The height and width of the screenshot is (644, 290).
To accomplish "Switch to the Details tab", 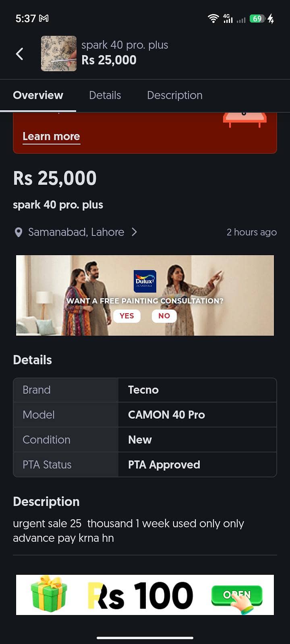I will point(105,95).
